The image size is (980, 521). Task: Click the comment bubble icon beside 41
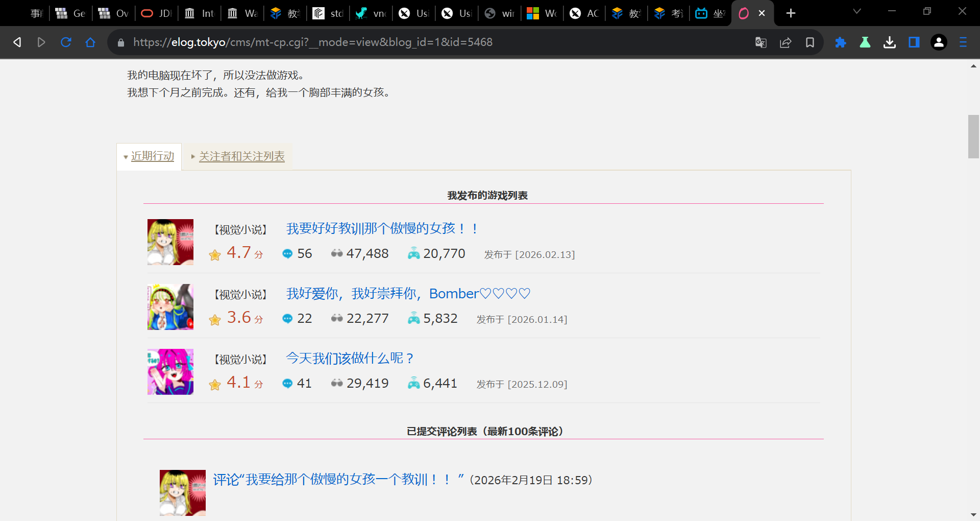coord(287,383)
